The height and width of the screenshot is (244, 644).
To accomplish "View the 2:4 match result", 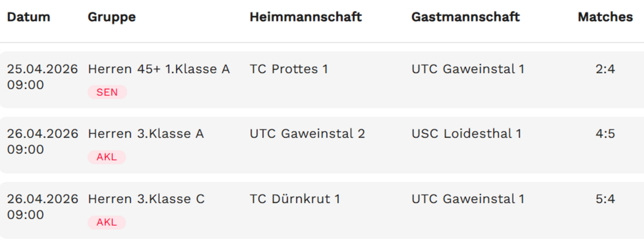I will pyautogui.click(x=605, y=69).
